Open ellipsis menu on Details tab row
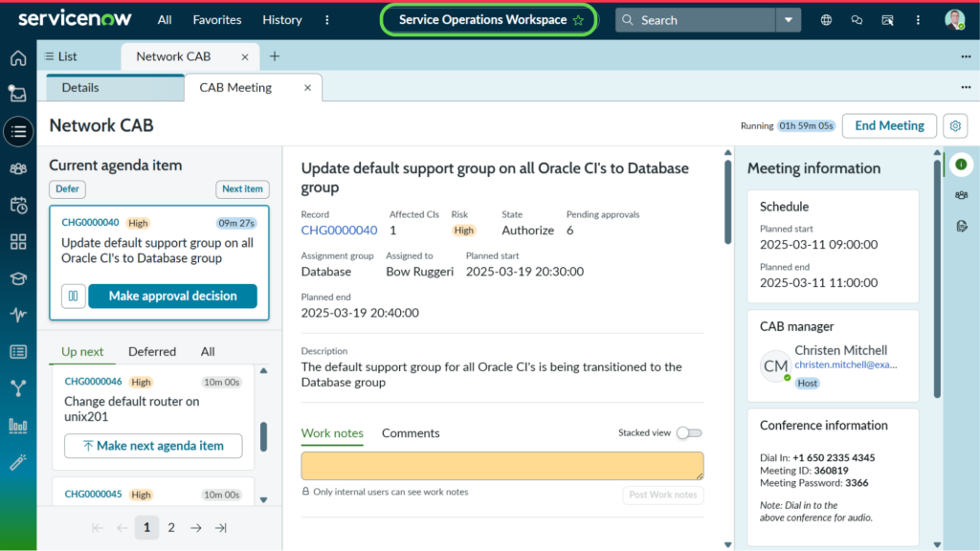Viewport: 980px width, 551px height. click(x=966, y=87)
